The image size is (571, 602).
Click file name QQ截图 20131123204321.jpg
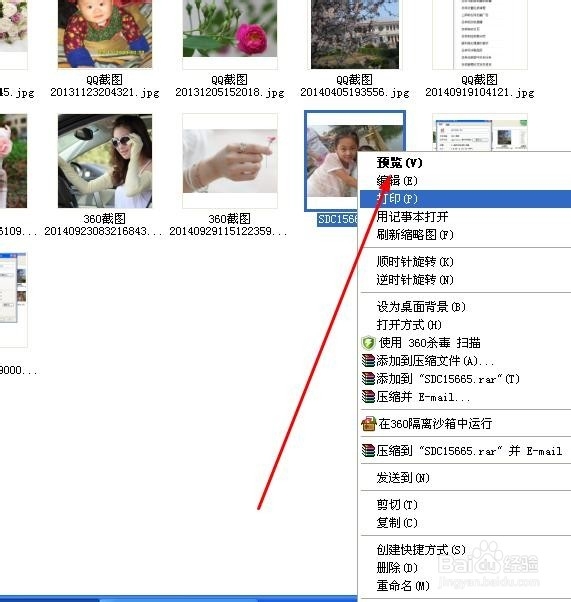coord(105,86)
